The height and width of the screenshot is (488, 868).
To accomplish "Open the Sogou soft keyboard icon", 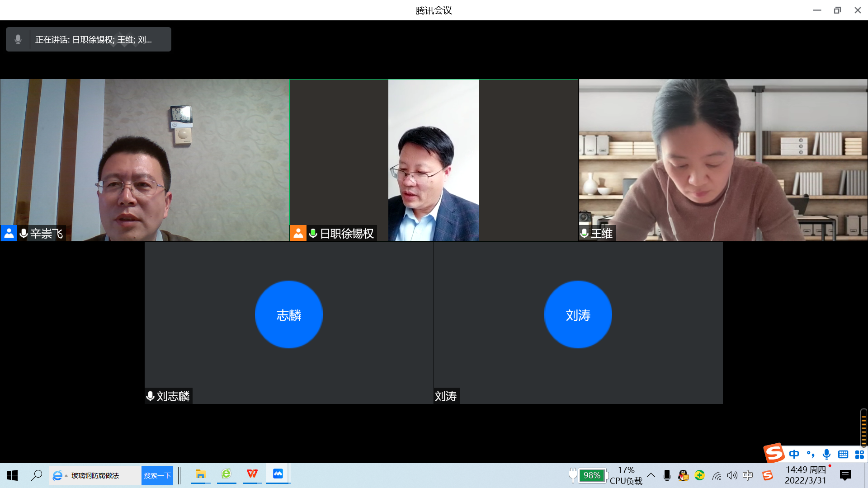I will pos(843,454).
